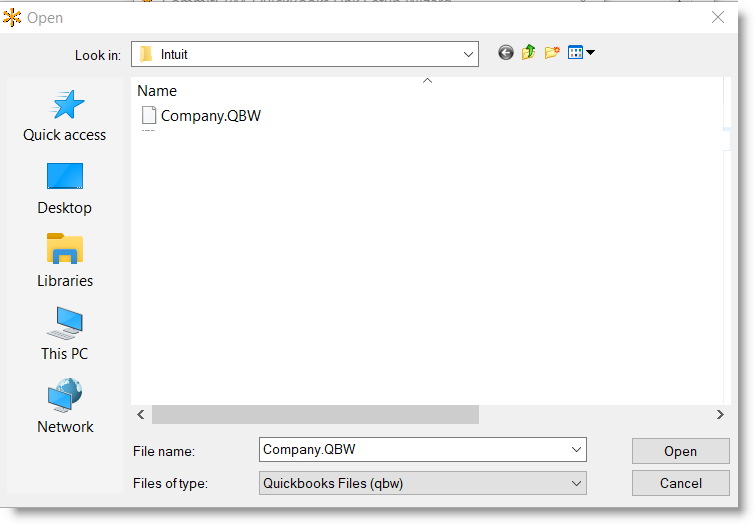The width and height of the screenshot is (754, 524).
Task: Click inside the File name field
Action: [x=410, y=450]
